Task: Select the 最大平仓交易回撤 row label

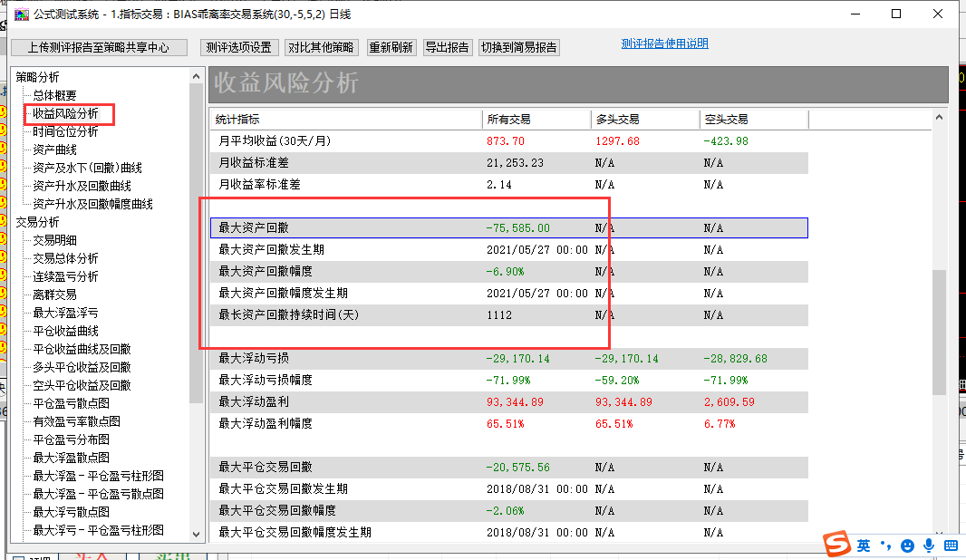Action: [266, 467]
